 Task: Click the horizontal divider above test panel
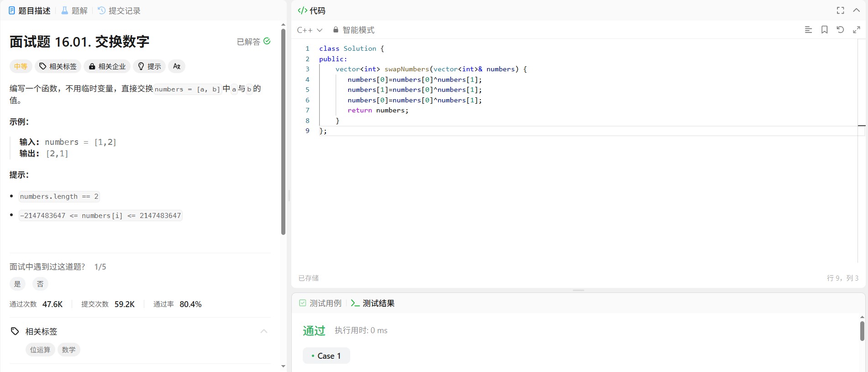[579, 290]
